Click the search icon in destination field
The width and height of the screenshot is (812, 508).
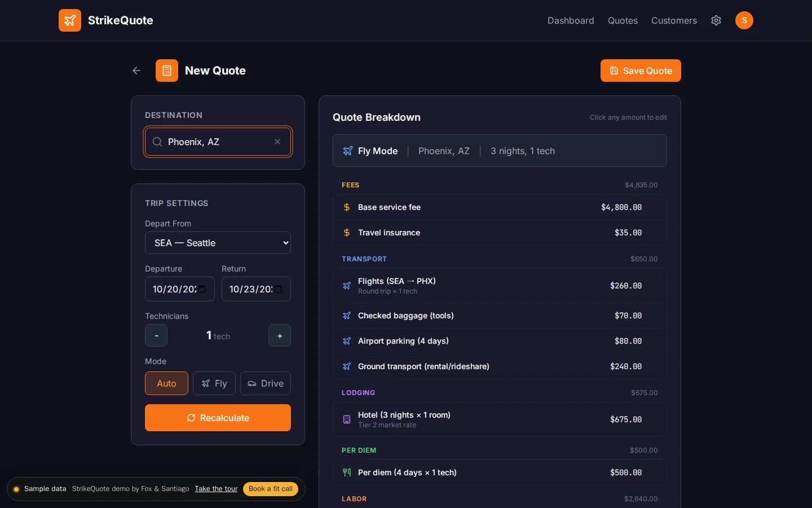[157, 142]
